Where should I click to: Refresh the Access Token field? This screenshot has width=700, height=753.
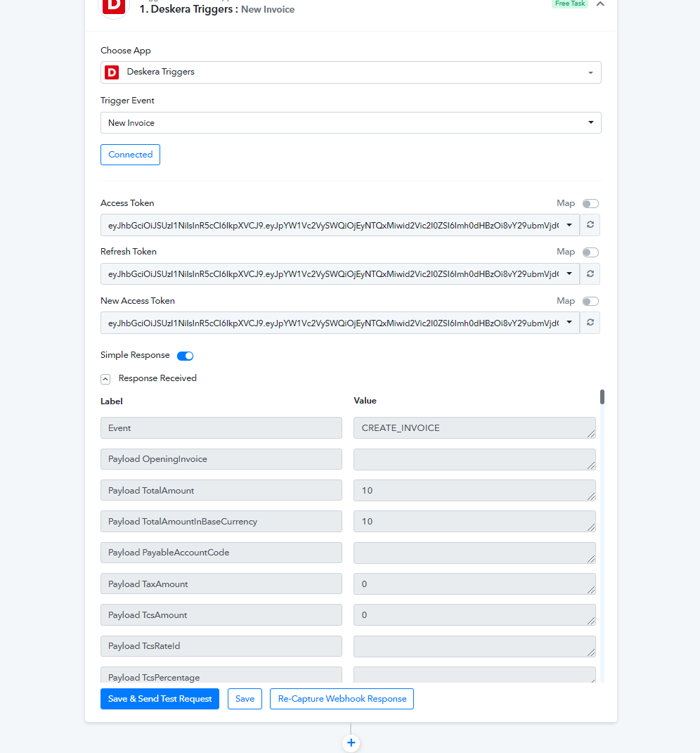pyautogui.click(x=590, y=225)
